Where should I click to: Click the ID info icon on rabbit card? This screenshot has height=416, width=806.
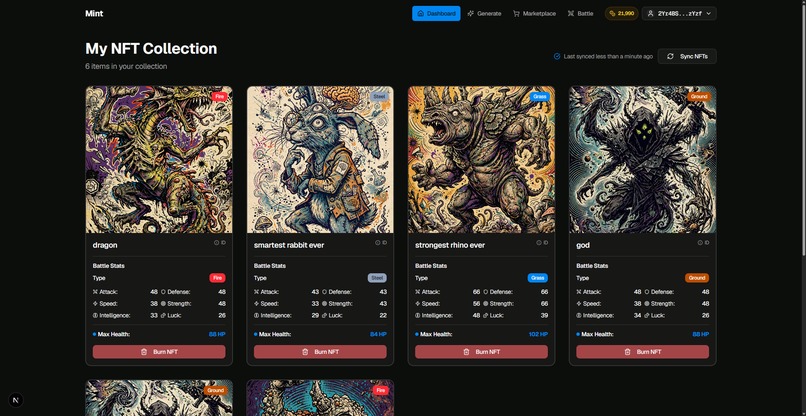[x=378, y=242]
